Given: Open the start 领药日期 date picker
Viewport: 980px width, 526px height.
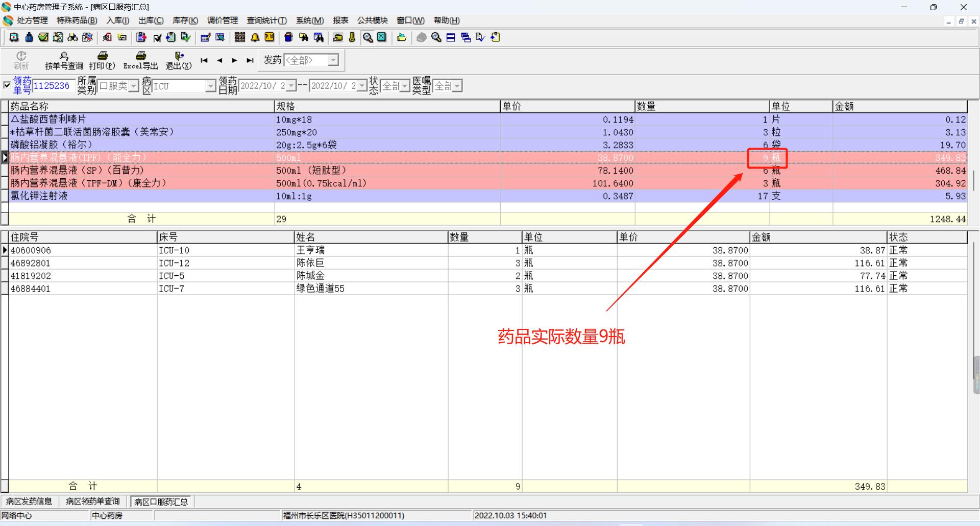Looking at the screenshot, I should (x=291, y=86).
